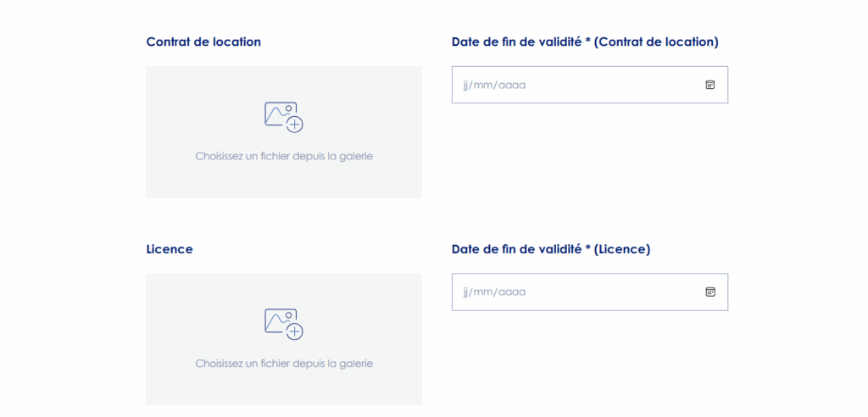Select the 'aaaa' year segment in Contrat de location date
The width and height of the screenshot is (868, 417).
(x=512, y=85)
